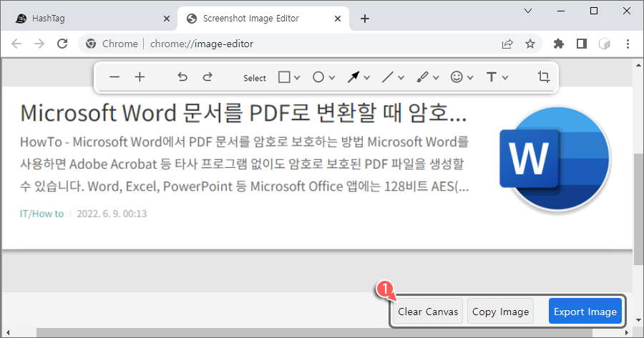
Task: Open the tab search chevron
Action: point(528,11)
